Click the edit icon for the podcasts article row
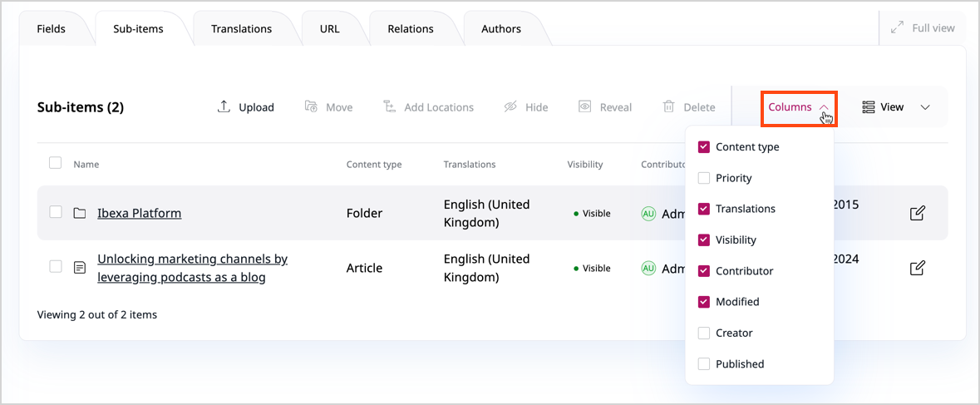Image resolution: width=980 pixels, height=405 pixels. pos(917,268)
